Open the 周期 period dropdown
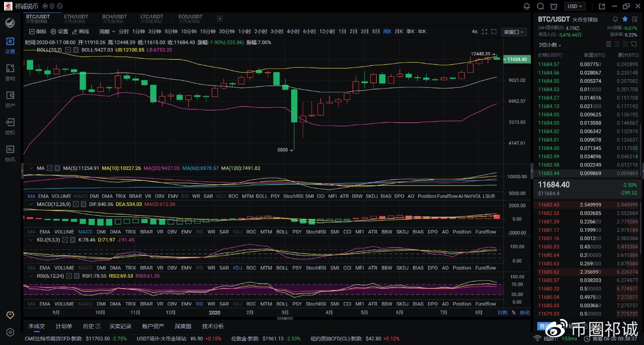644x345 pixels. point(107,32)
